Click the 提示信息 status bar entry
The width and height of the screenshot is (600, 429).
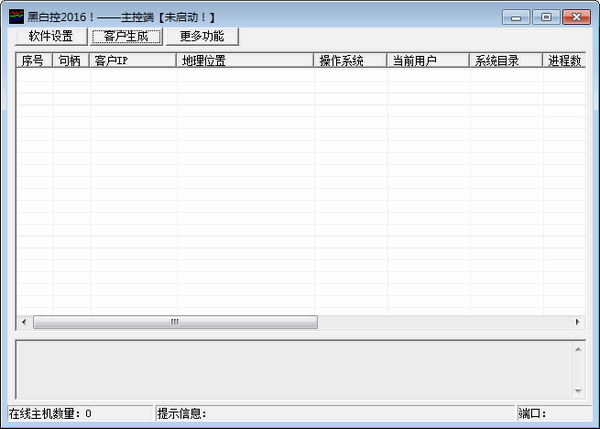point(335,414)
